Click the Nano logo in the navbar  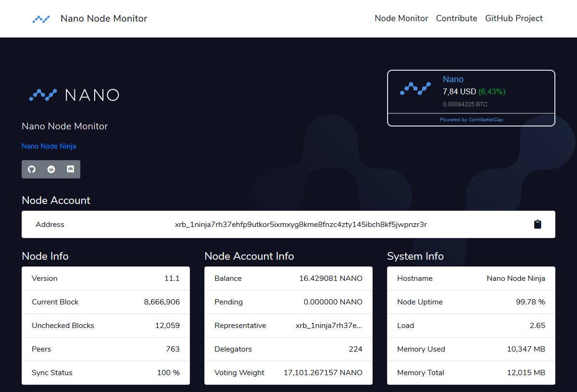point(41,19)
